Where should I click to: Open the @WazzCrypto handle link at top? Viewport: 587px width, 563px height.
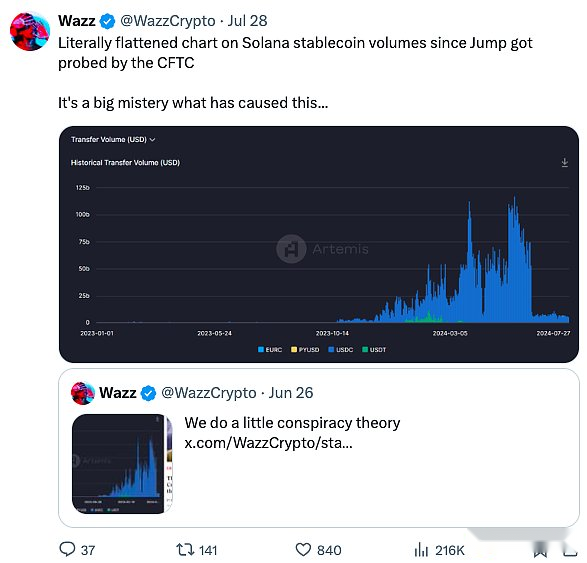tap(167, 21)
